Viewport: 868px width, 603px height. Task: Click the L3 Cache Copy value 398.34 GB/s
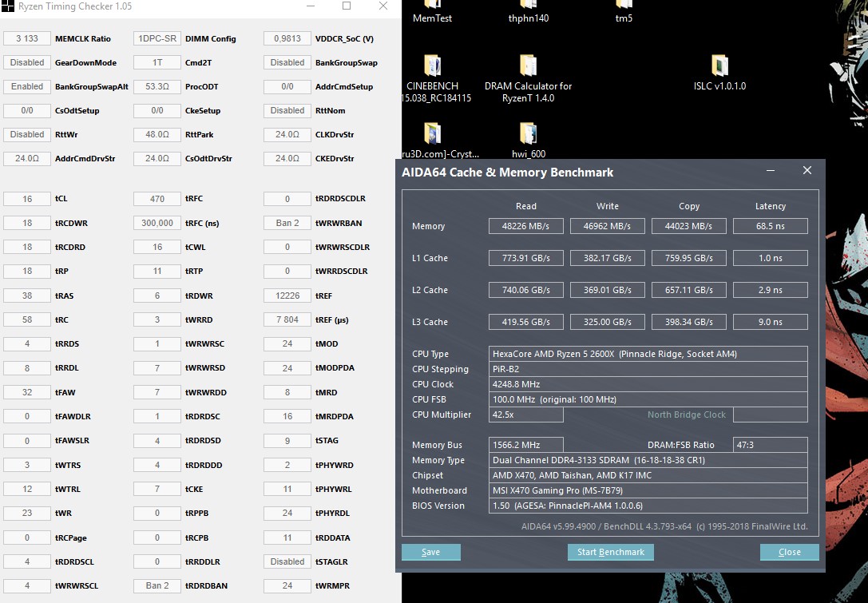(688, 322)
